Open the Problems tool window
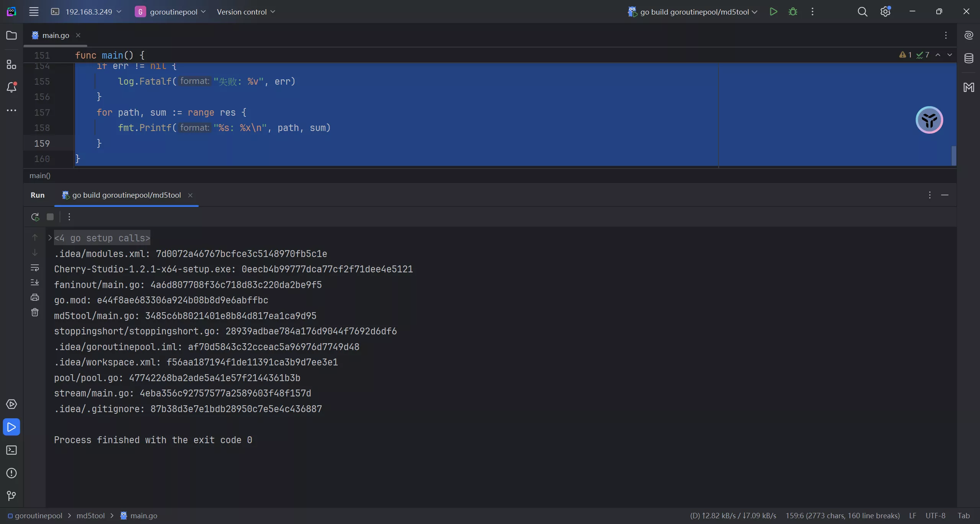Viewport: 980px width, 524px height. [11, 473]
